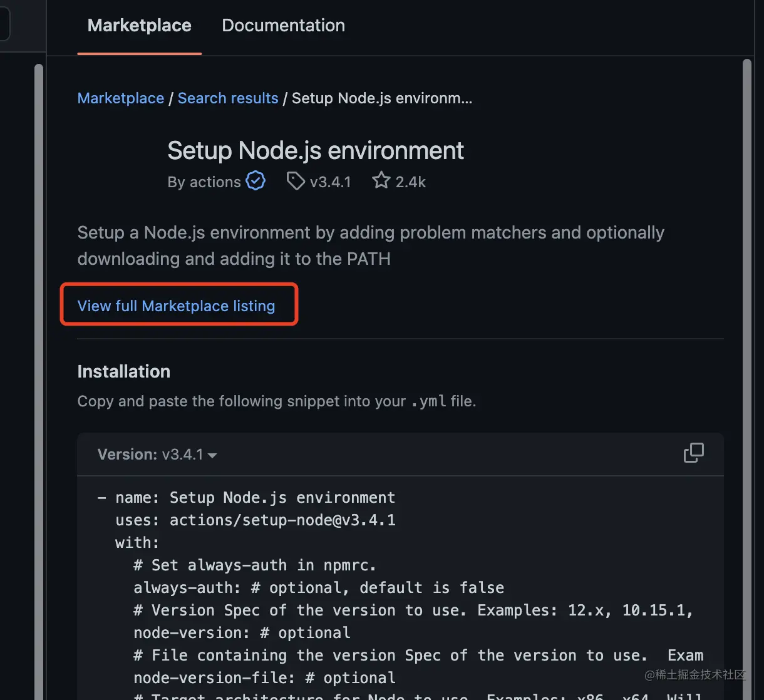764x700 pixels.
Task: Go back to Search results
Action: pos(228,98)
